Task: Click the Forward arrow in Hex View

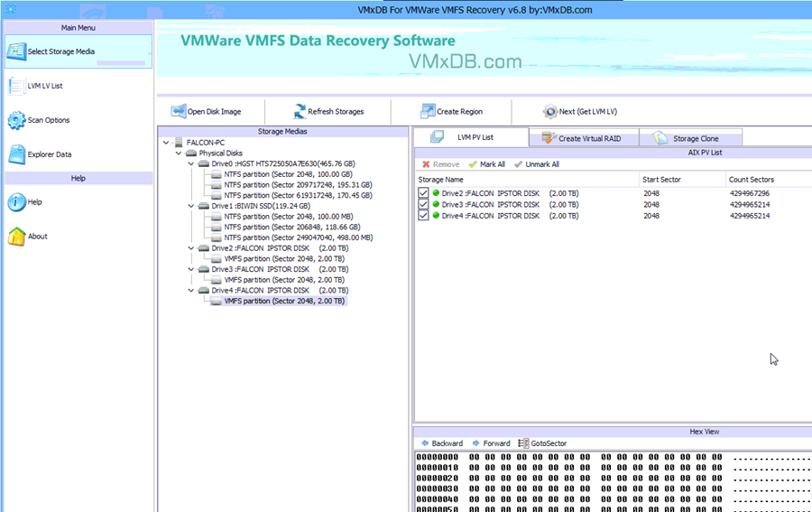Action: [x=475, y=443]
